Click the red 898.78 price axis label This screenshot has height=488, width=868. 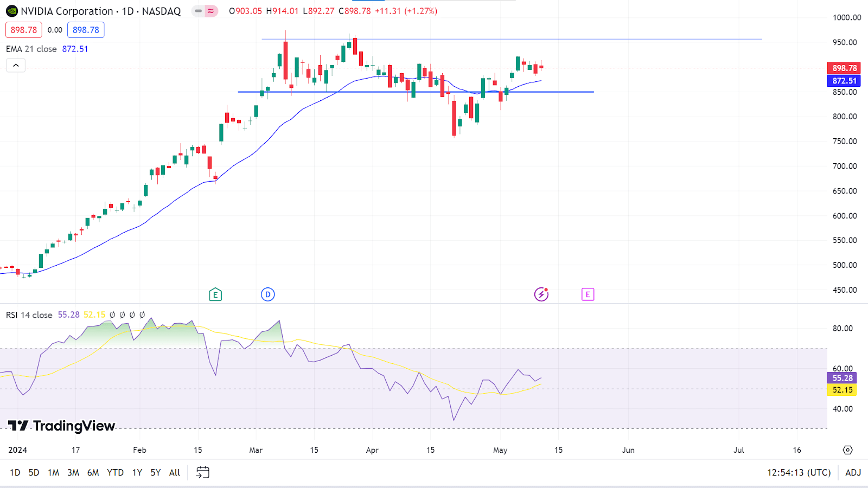(x=844, y=68)
